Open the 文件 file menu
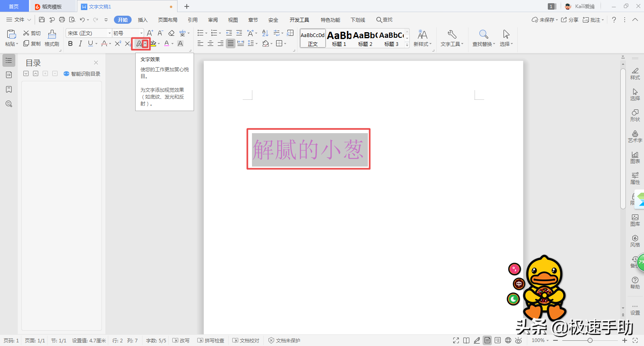 19,20
